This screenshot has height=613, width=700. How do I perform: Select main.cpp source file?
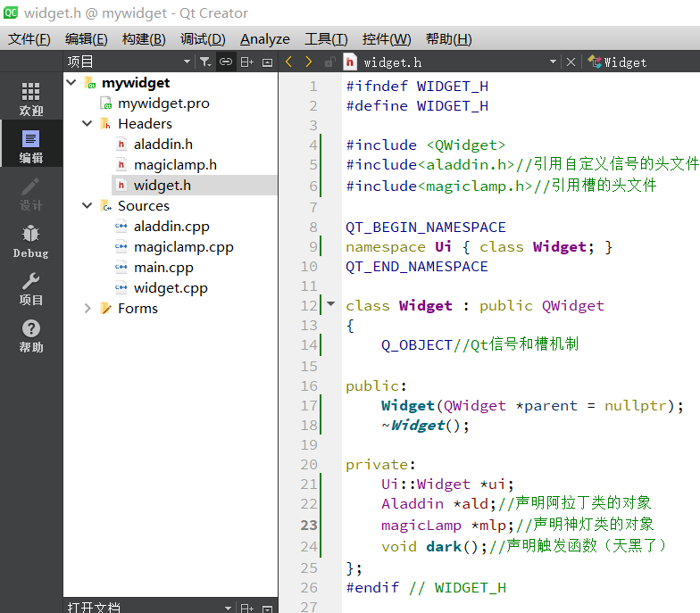click(163, 268)
